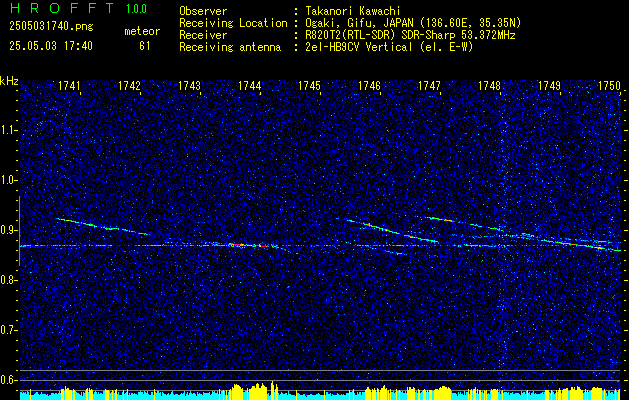Select the version number 1.0.0
This screenshot has width=629, height=400.
(136, 9)
